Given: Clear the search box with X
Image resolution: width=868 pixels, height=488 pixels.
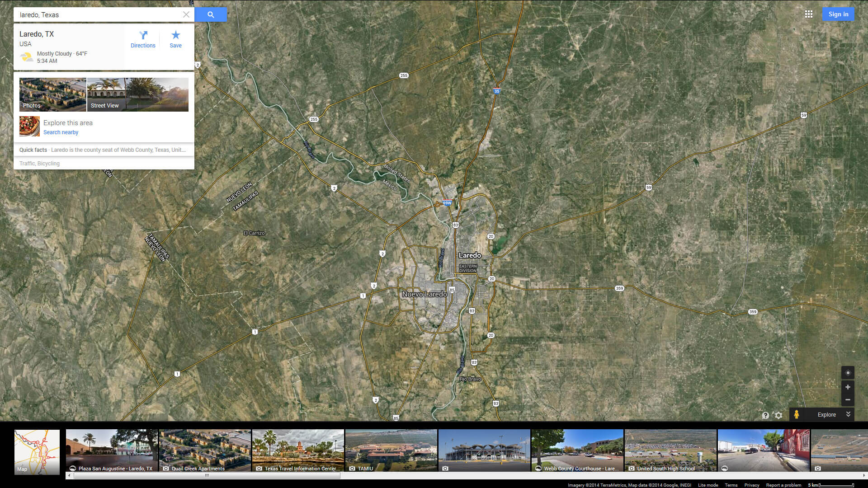Looking at the screenshot, I should pos(186,14).
